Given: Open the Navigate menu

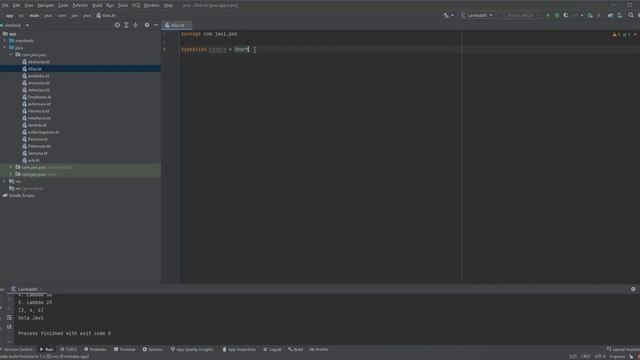Looking at the screenshot, I should click(x=46, y=5).
